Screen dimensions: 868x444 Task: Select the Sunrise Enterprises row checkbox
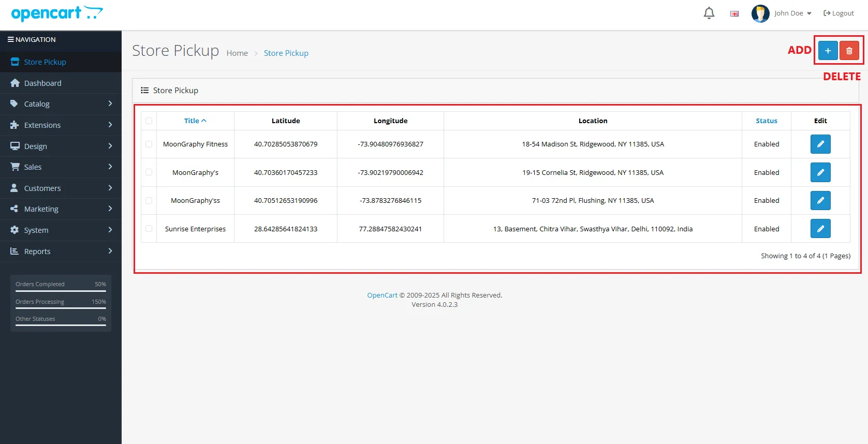(x=149, y=229)
